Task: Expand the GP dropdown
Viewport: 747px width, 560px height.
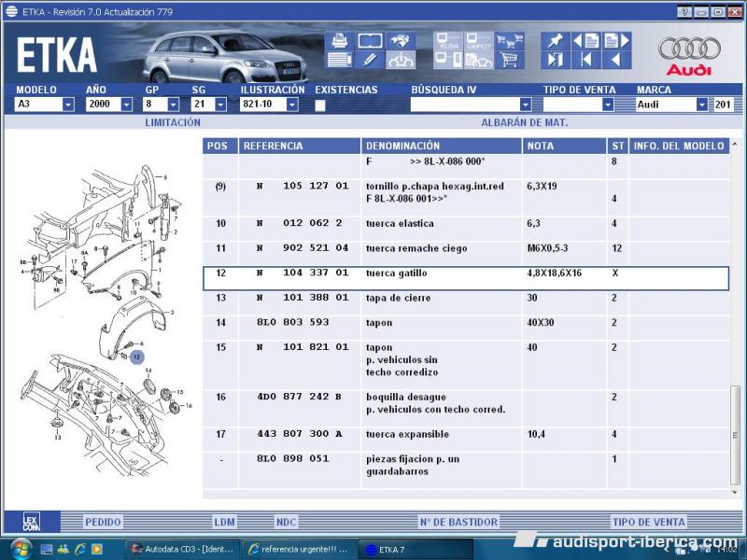Action: click(174, 105)
